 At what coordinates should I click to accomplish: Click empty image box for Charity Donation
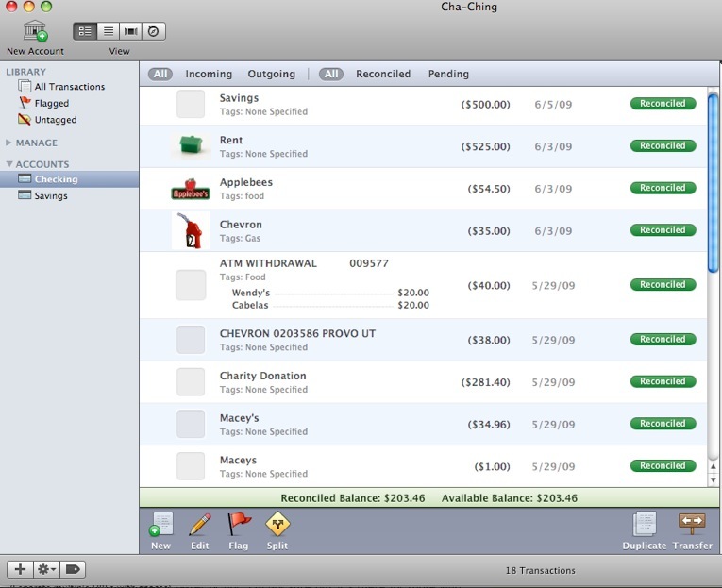[x=191, y=382]
